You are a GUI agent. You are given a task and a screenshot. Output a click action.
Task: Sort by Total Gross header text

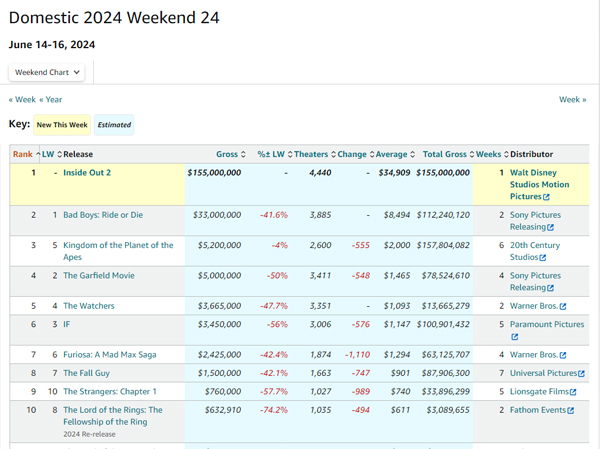pos(445,154)
